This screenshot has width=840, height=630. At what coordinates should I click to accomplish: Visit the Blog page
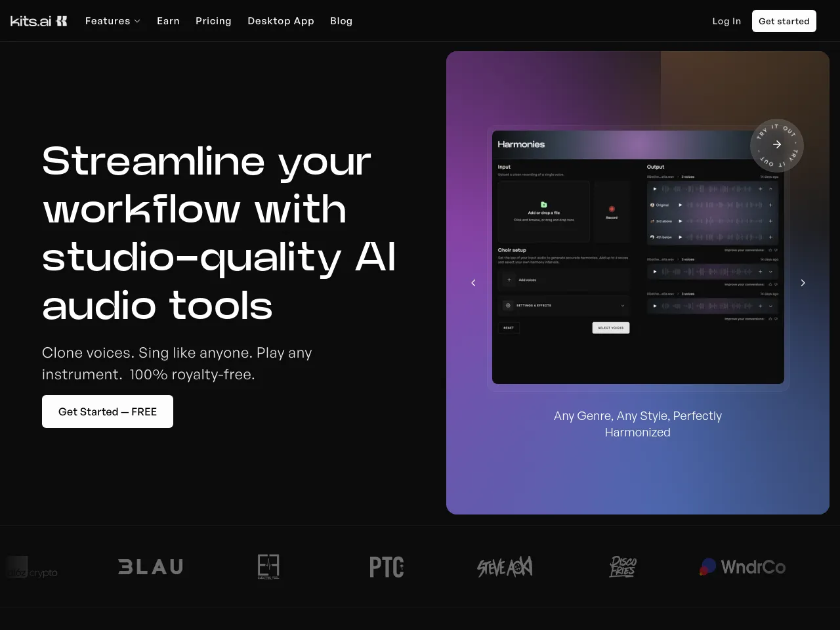pyautogui.click(x=341, y=21)
